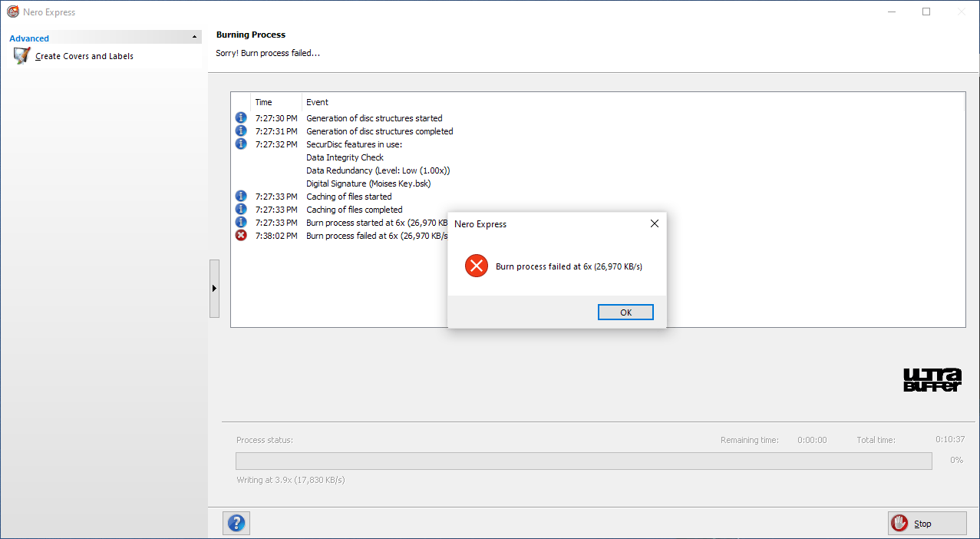The image size is (980, 539).
Task: Close the main Nero Express window
Action: pyautogui.click(x=961, y=12)
